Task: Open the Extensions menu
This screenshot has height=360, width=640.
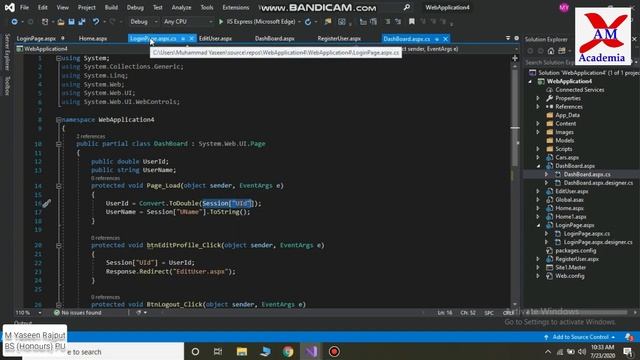Action: point(236,7)
